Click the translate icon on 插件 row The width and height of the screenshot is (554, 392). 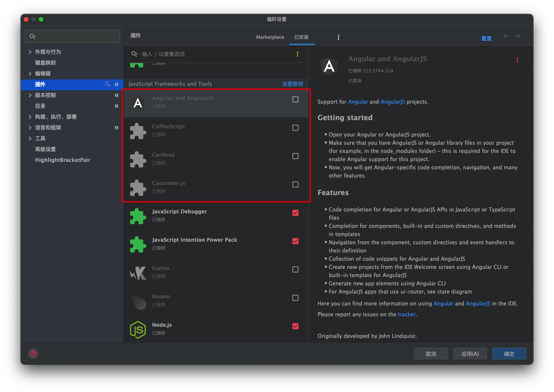tap(107, 84)
